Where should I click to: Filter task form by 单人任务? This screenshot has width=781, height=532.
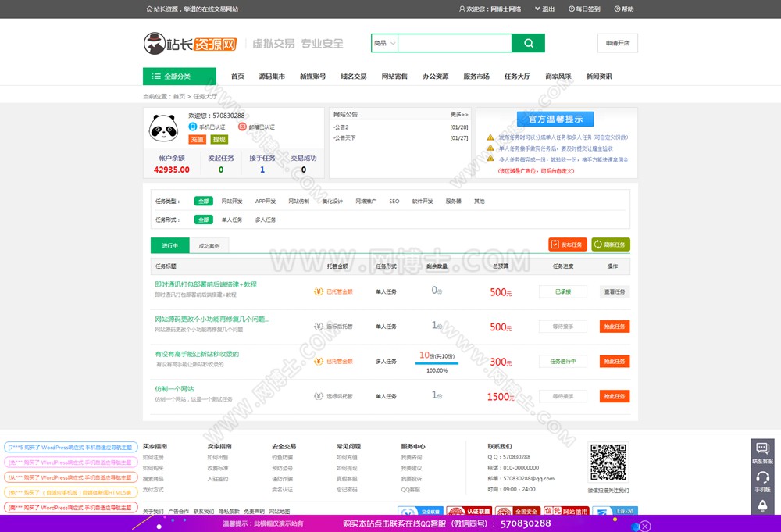pos(232,220)
